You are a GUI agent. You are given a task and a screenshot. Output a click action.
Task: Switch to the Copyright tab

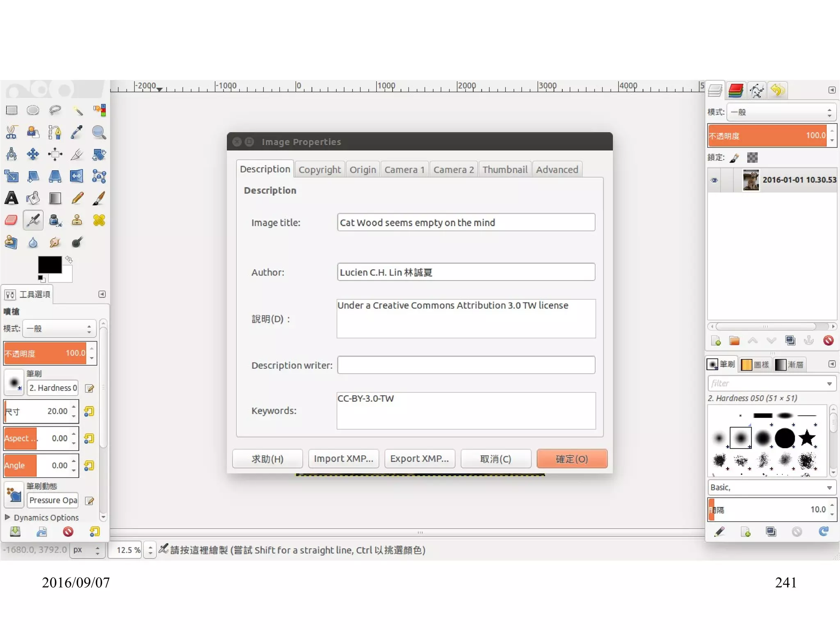pyautogui.click(x=320, y=170)
